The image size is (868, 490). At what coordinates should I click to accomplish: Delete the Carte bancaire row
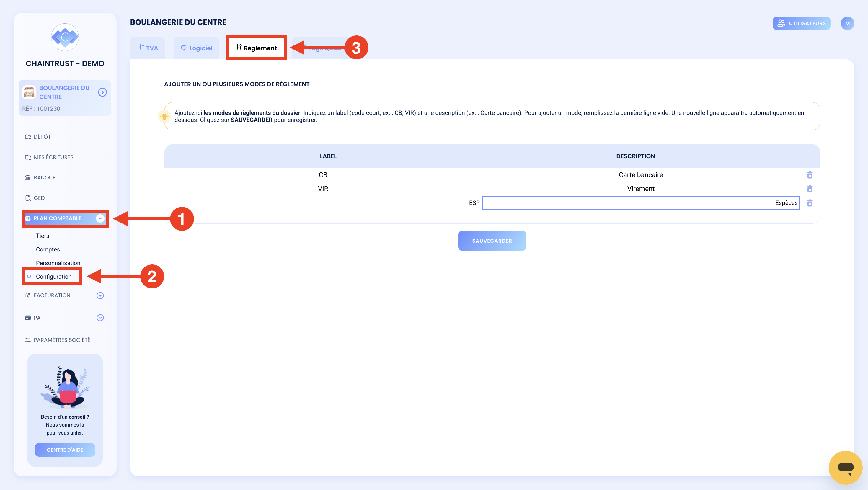click(x=810, y=175)
